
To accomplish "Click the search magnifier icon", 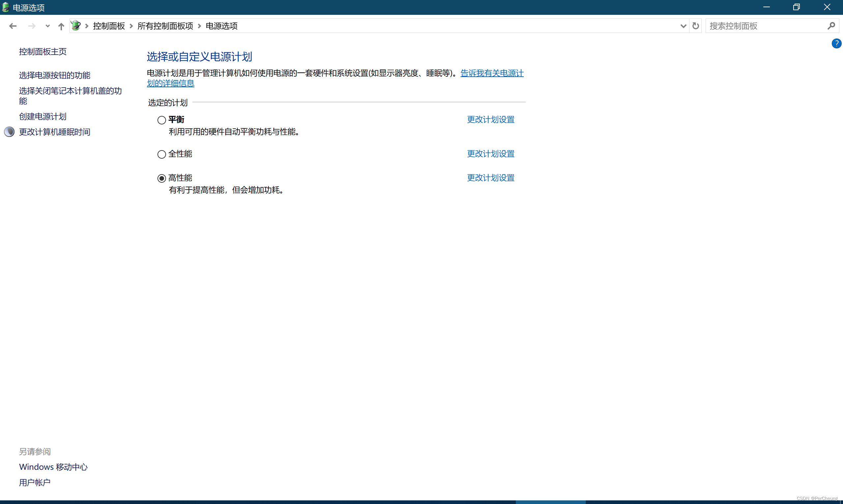I will click(x=831, y=26).
